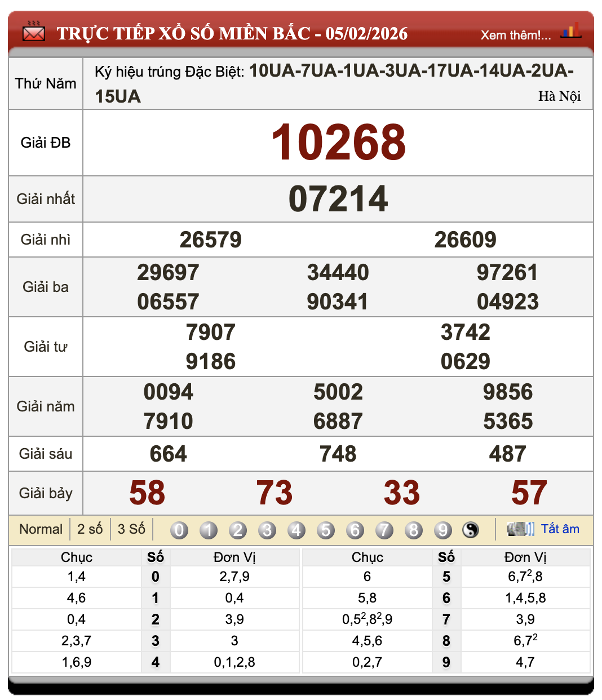
Task: Select the number 4 lottery ball icon
Action: pos(296,530)
